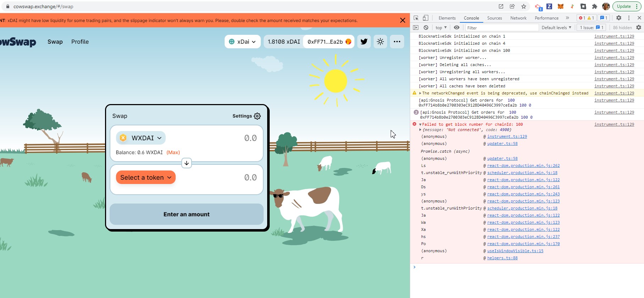Screen dimensions: 644x298
Task: Click the console prompt input line
Action: [529, 267]
